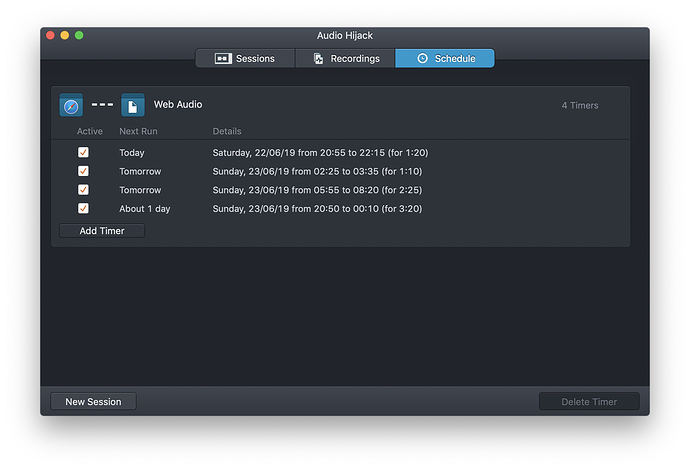Click the Recordings tab icon

coord(318,59)
